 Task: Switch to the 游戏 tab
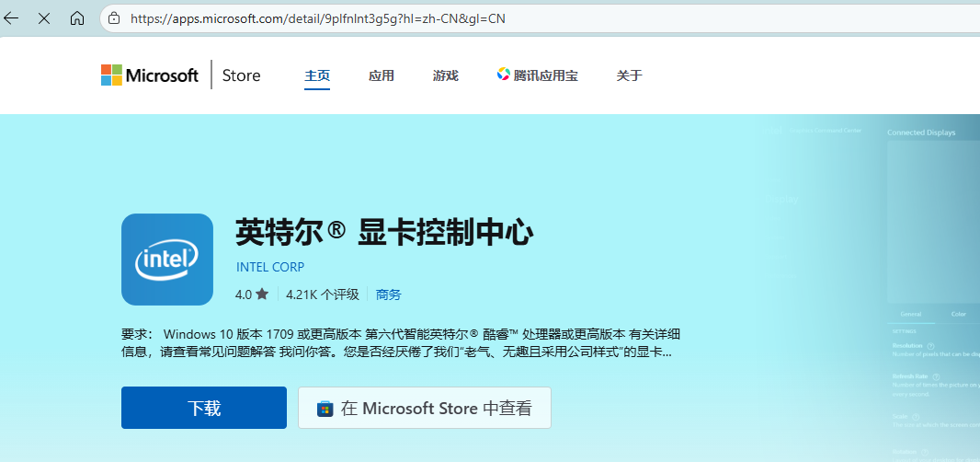coord(446,75)
